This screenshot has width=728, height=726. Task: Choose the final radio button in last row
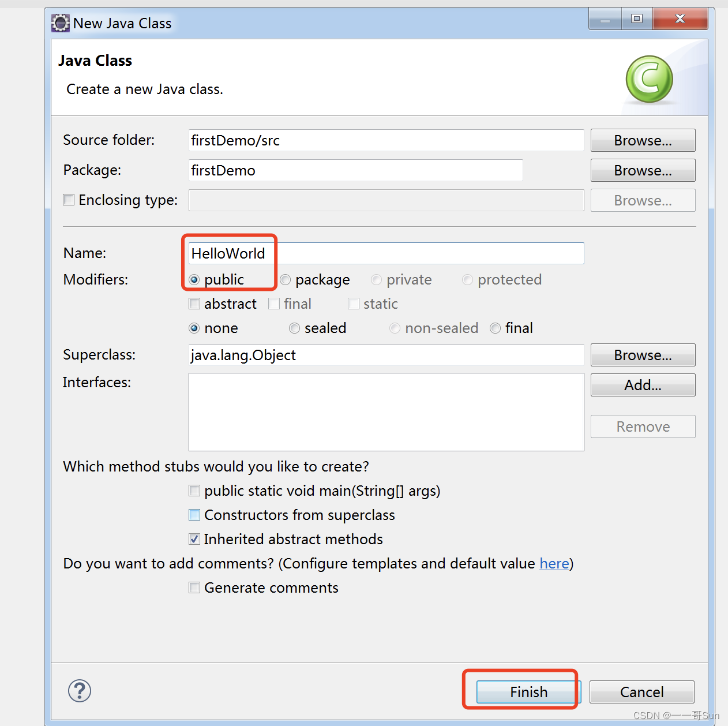pos(496,328)
